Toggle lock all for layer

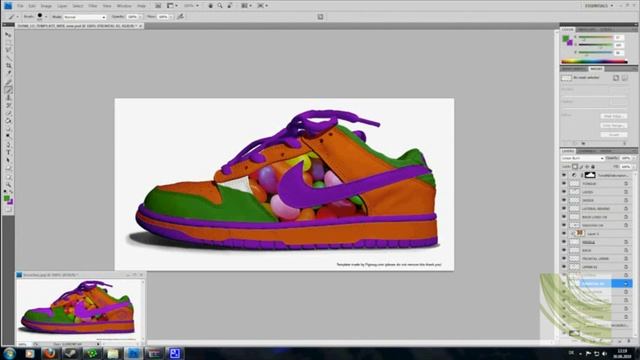(593, 167)
